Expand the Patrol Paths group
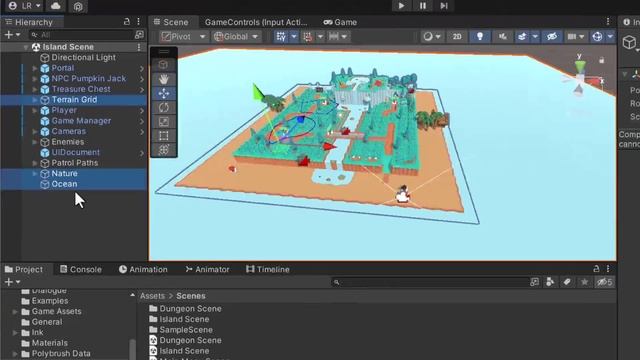Screen dimensions: 640x360 35,163
